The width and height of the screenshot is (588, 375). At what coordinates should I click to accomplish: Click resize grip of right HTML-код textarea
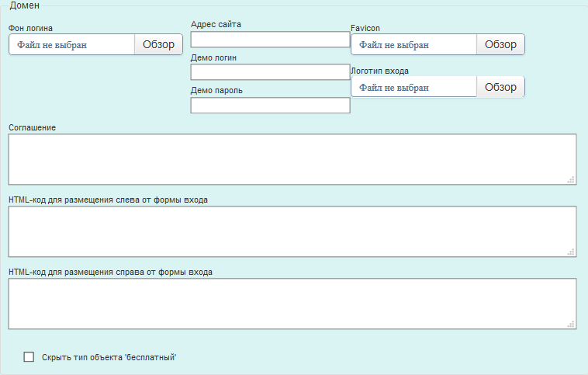571,324
